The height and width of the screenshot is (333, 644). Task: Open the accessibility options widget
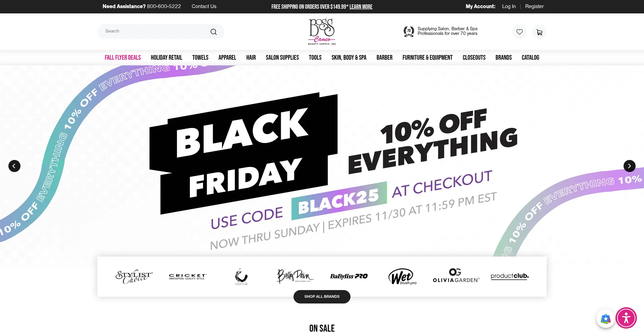coord(626,318)
